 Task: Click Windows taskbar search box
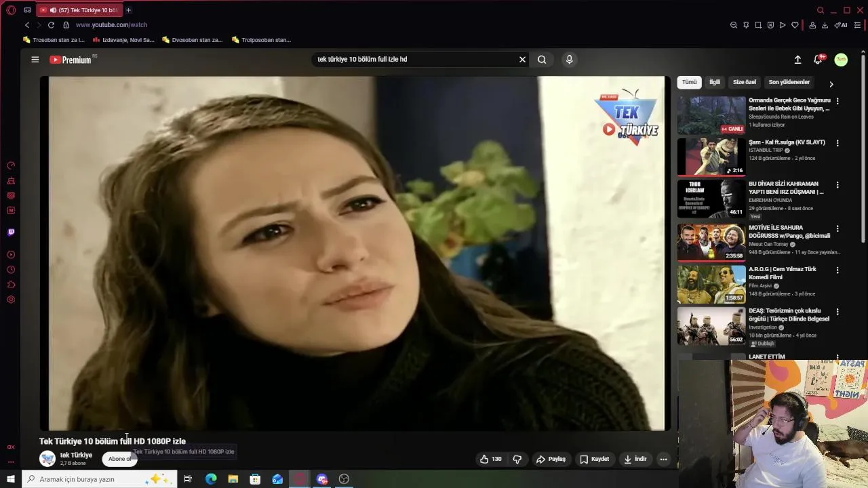(x=99, y=479)
